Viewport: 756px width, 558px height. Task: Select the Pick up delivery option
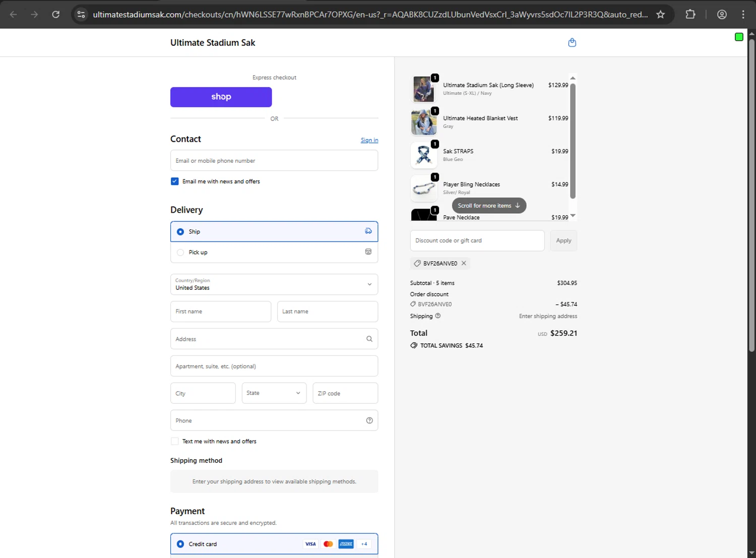click(274, 252)
